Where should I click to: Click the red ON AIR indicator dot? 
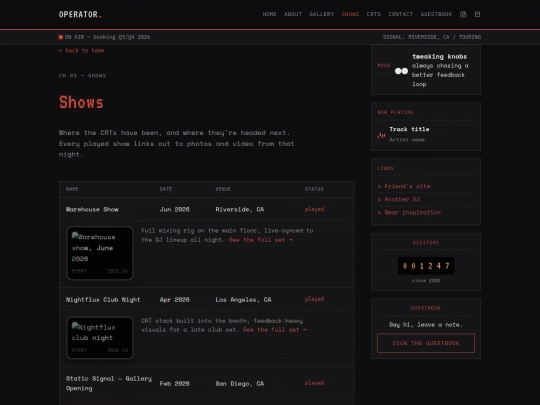61,37
